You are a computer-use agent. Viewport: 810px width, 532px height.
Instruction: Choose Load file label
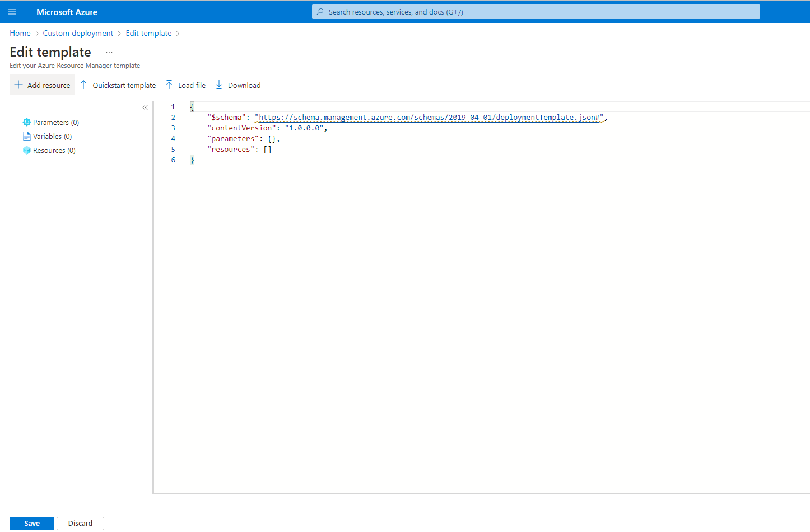[192, 85]
